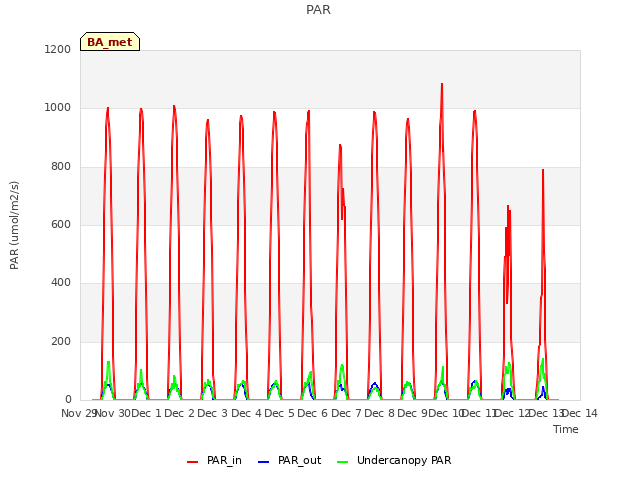The image size is (640, 480).
Task: Click the y-axis title PAR (umol/m2/s)
Action: pyautogui.click(x=14, y=225)
